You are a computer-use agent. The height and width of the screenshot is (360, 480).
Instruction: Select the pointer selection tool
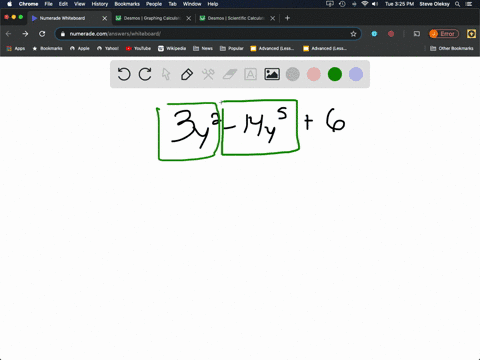[x=166, y=74]
